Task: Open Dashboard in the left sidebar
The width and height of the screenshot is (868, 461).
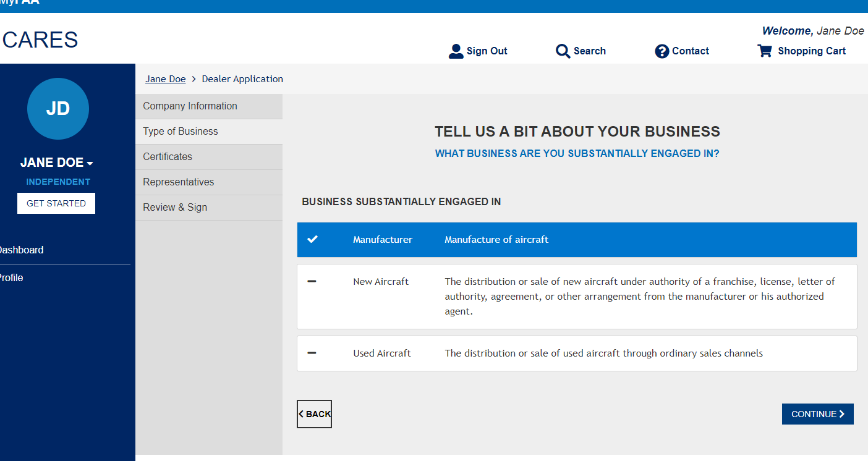Action: pos(20,250)
